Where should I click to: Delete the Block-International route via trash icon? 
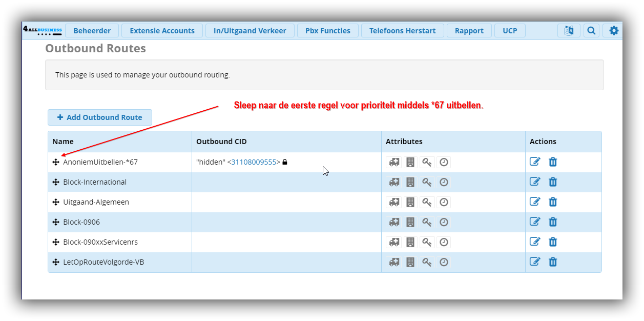[553, 182]
